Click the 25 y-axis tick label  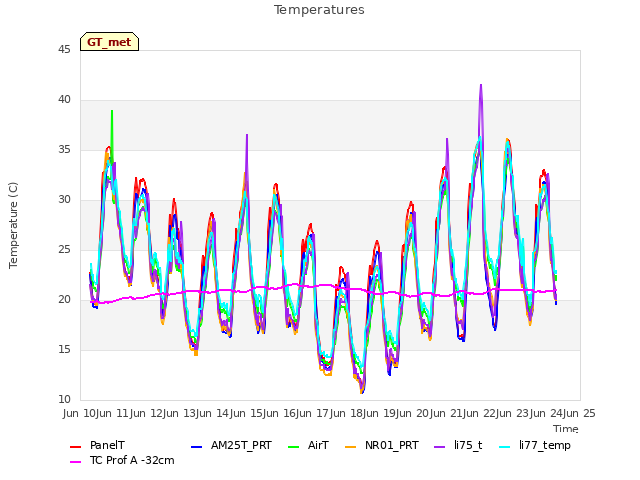(64, 250)
